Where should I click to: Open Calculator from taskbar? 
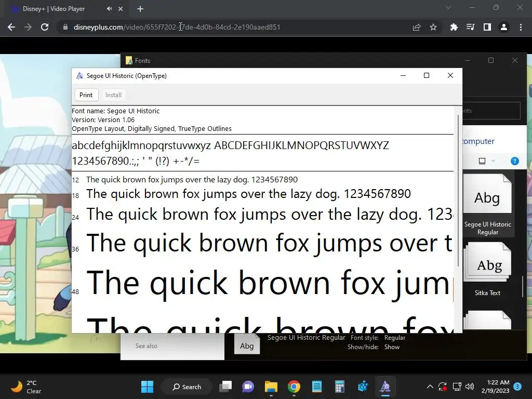point(340,387)
